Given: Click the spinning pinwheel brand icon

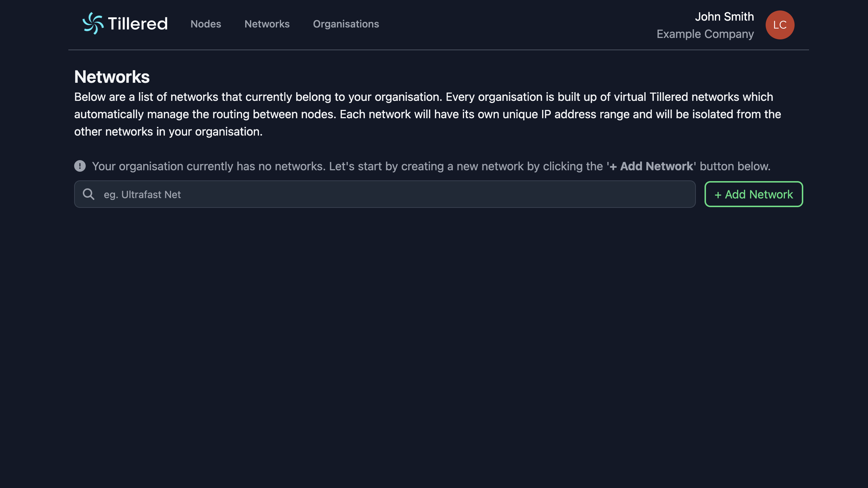Looking at the screenshot, I should (93, 24).
